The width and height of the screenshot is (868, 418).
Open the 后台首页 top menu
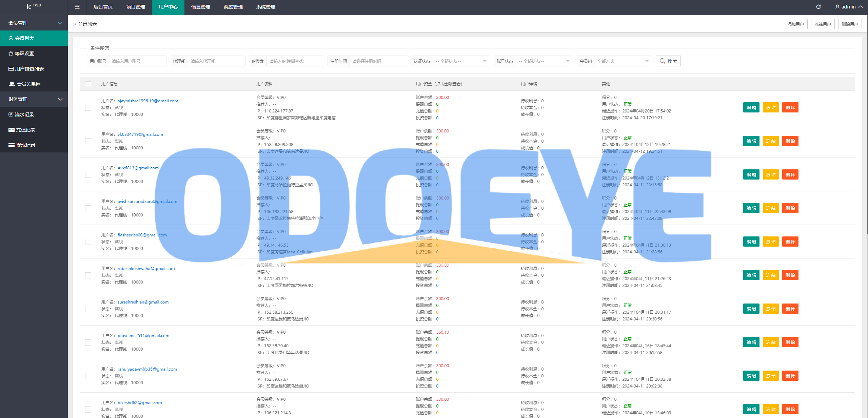click(103, 7)
